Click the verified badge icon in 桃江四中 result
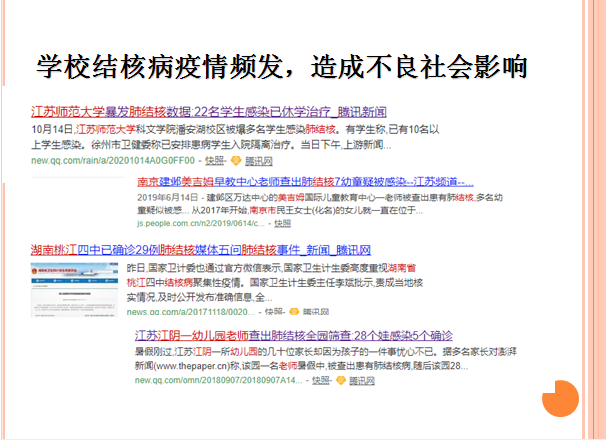Viewport: 606px width, 440px height. (294, 311)
